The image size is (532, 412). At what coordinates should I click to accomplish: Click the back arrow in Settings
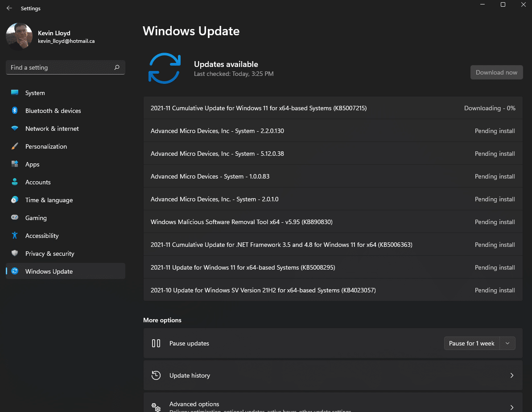9,8
